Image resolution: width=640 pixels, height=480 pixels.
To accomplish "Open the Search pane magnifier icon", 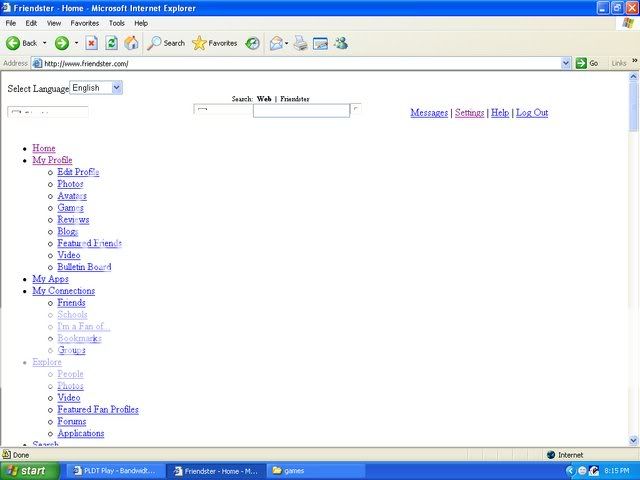I will click(154, 43).
